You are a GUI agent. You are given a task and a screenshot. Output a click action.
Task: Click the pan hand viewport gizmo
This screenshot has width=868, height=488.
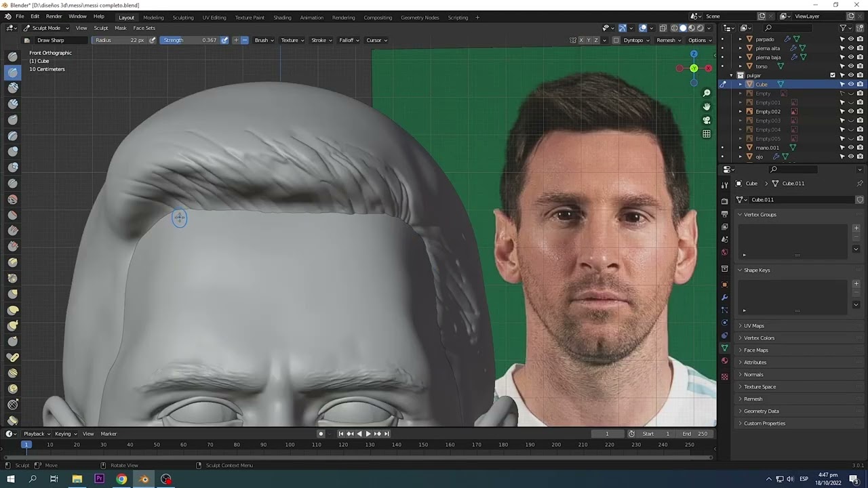(x=707, y=106)
